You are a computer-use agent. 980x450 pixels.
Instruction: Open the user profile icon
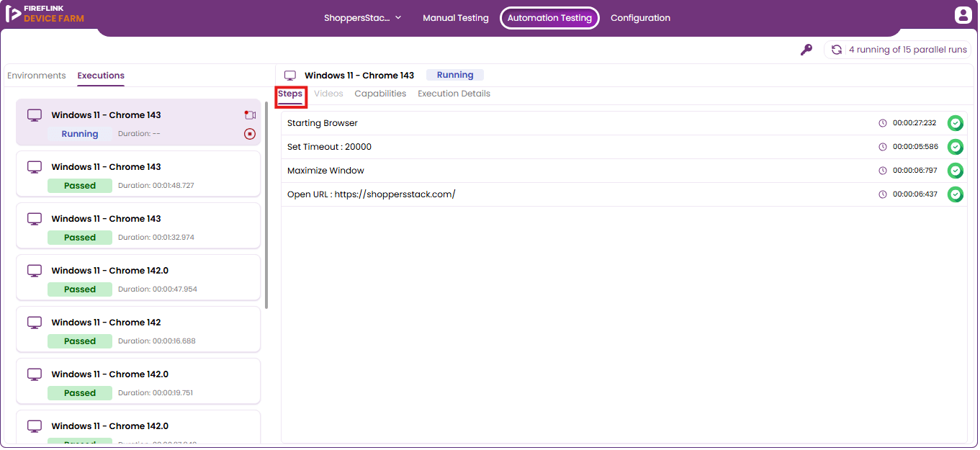tap(963, 15)
